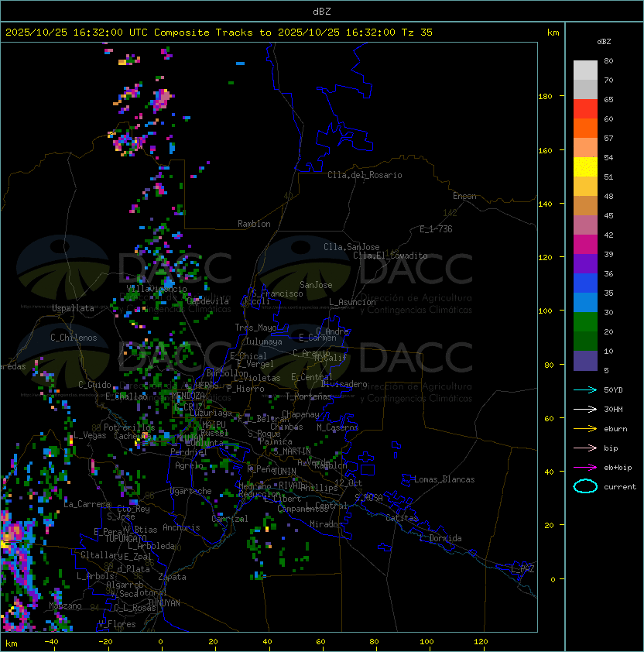The image size is (644, 652).
Task: Click the 'V_Flores' place label
Action: tap(117, 624)
